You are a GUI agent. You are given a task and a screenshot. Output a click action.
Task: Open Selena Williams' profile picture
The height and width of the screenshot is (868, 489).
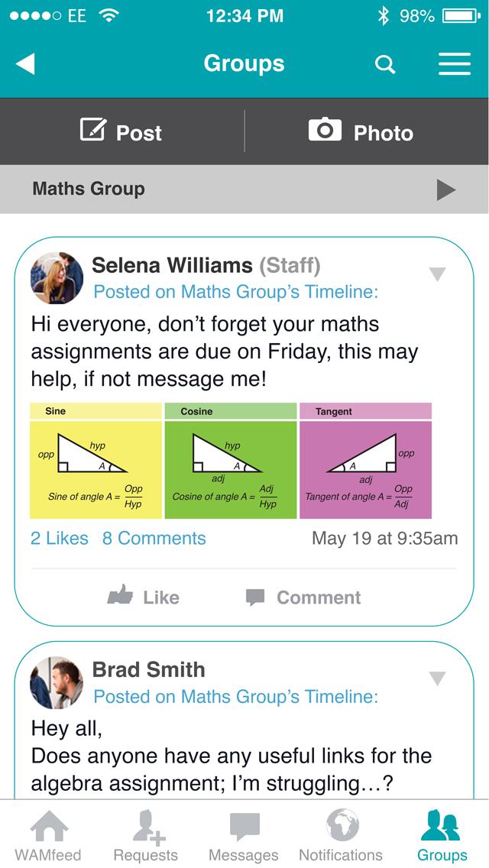(x=57, y=278)
